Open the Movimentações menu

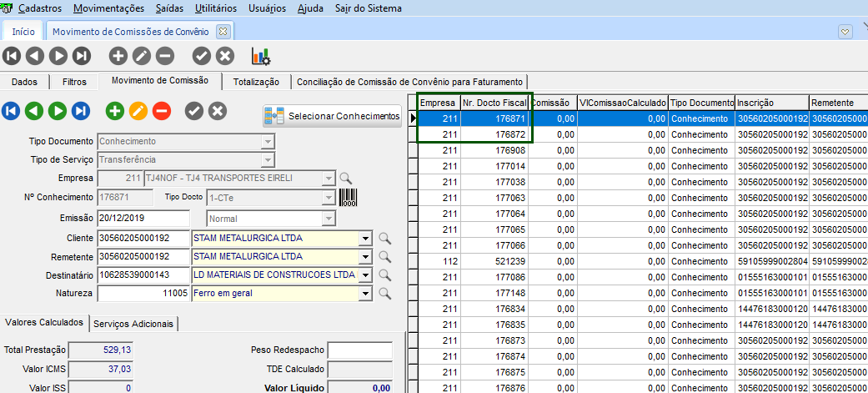108,8
